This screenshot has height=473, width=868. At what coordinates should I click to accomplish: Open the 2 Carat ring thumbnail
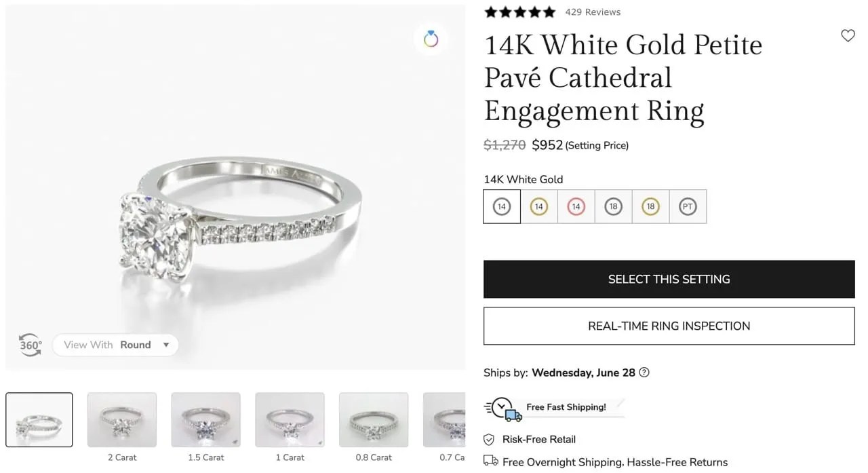122,419
